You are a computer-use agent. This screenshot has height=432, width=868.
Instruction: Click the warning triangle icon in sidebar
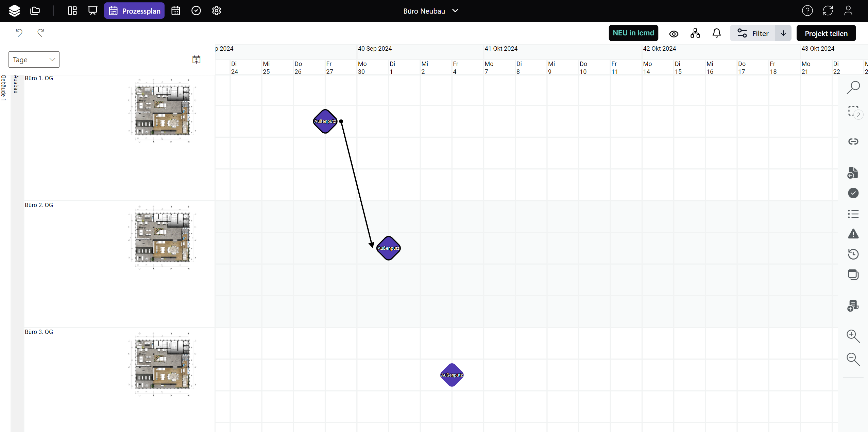click(853, 234)
